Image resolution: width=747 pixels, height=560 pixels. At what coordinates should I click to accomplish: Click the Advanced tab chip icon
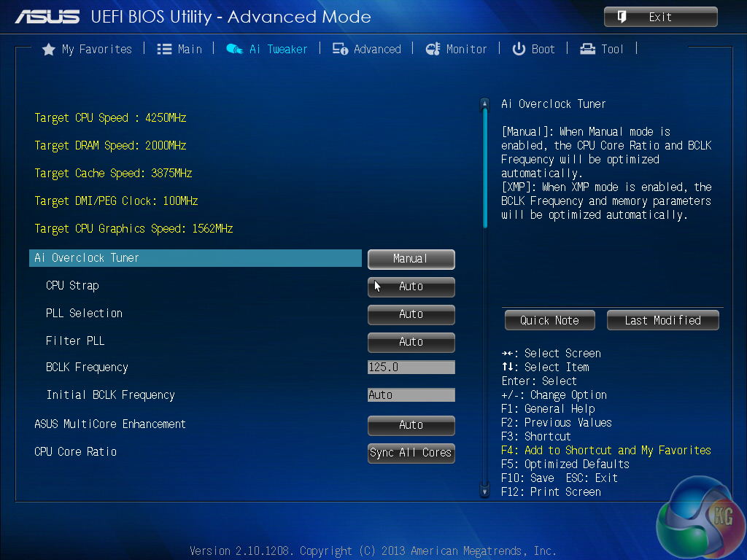tap(340, 49)
